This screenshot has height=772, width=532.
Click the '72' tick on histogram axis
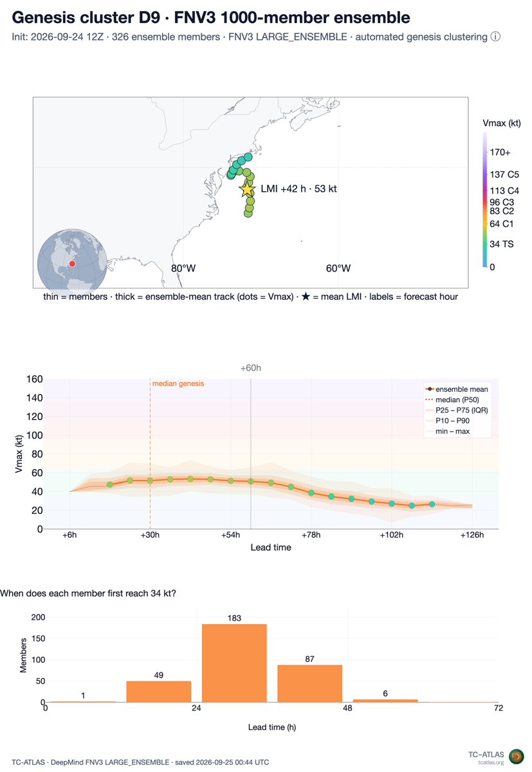(499, 709)
